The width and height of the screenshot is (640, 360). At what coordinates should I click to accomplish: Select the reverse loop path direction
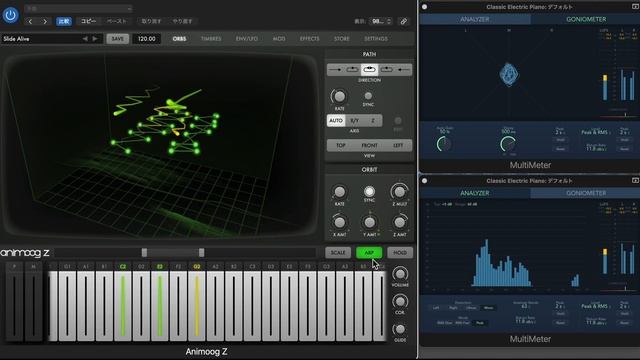387,70
